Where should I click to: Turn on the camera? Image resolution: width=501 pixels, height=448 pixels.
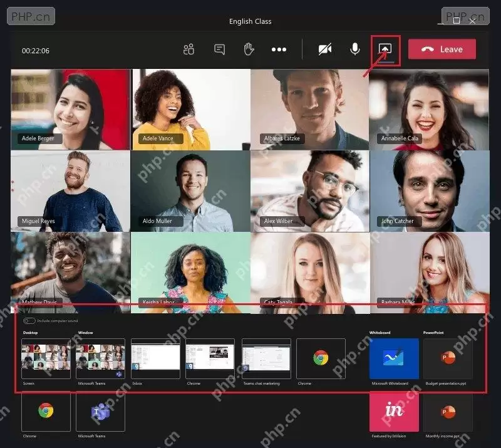point(325,49)
